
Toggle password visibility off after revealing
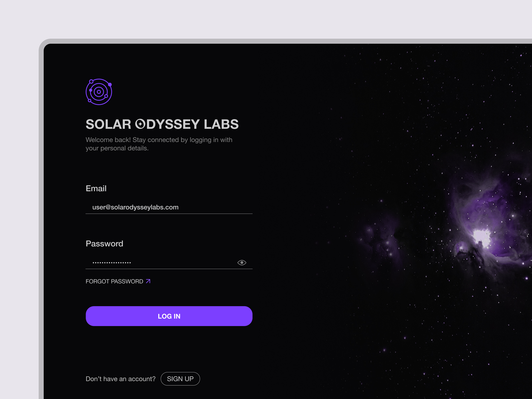pos(242,262)
